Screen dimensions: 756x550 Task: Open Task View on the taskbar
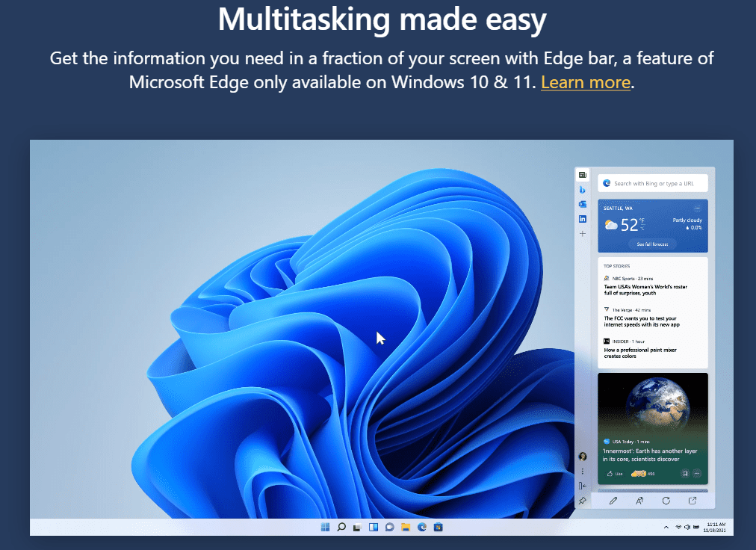(357, 527)
